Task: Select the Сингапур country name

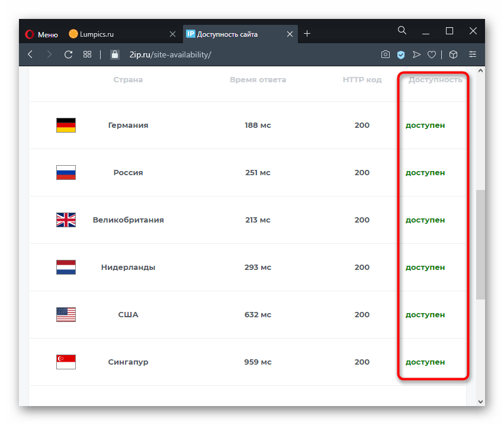Action: [128, 362]
